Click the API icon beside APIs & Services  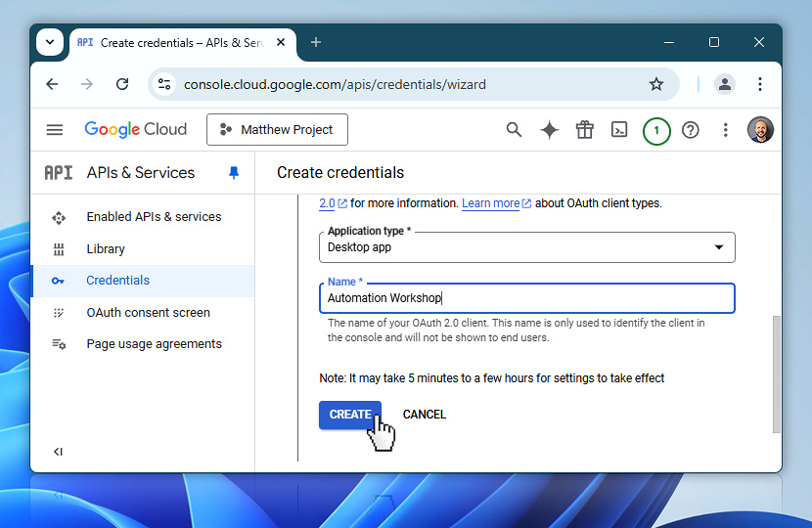[x=59, y=172]
